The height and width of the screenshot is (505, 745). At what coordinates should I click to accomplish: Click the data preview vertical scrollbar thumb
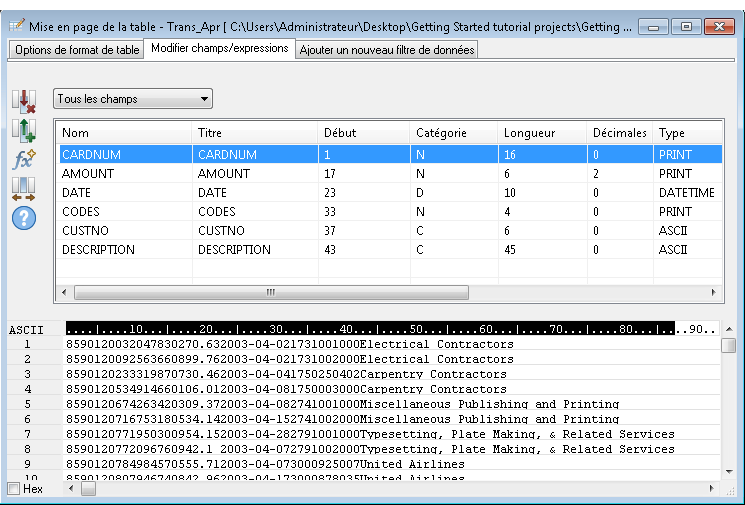point(728,345)
